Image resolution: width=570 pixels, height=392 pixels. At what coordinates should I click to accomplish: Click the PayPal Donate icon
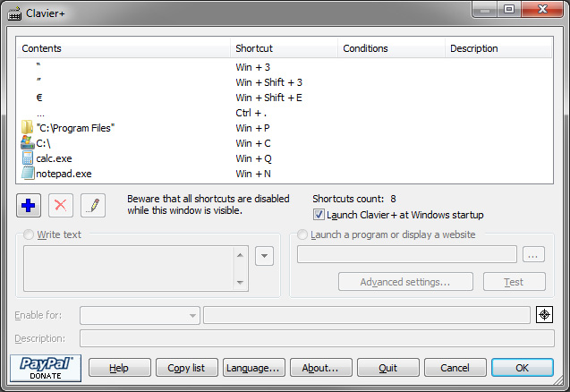click(x=45, y=367)
